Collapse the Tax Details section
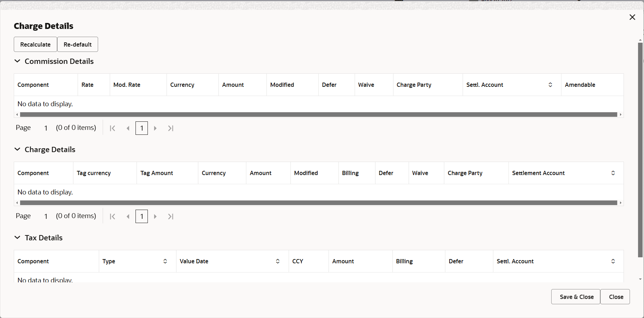The image size is (644, 318). (x=18, y=237)
